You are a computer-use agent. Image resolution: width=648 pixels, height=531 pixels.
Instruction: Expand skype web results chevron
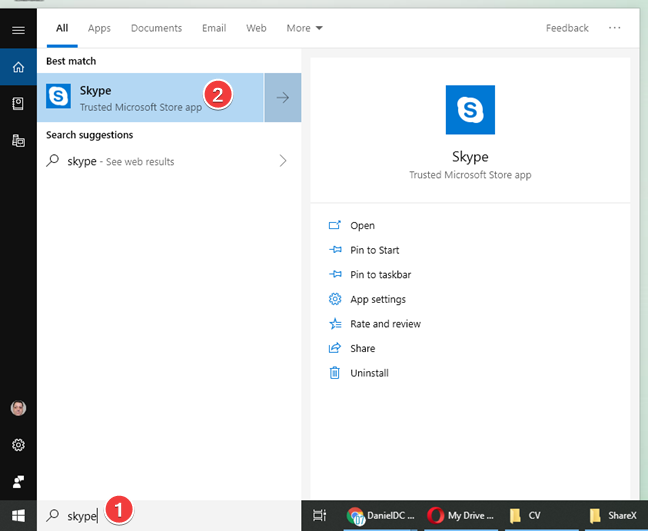click(x=283, y=160)
